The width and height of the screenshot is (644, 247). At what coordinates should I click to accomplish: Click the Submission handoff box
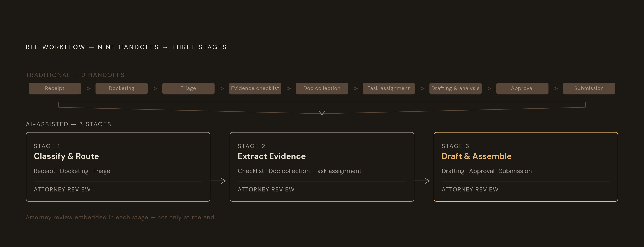(589, 88)
